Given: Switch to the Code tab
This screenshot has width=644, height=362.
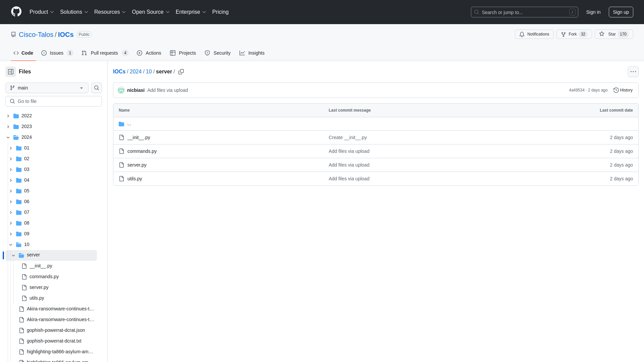Looking at the screenshot, I should click(23, 53).
